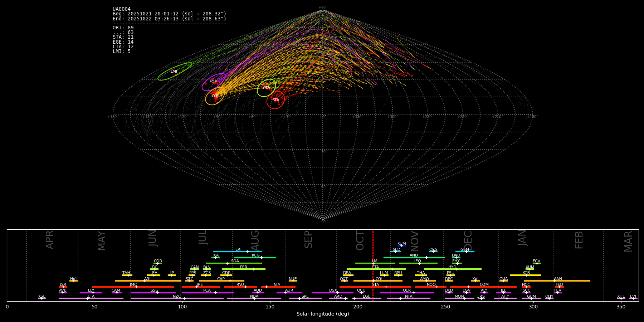
Task: Click the AND shower bar in timeline
Action: coord(414,257)
